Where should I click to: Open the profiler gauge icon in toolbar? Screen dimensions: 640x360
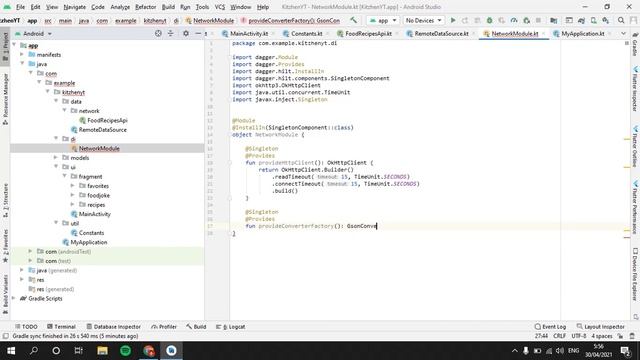(514, 20)
